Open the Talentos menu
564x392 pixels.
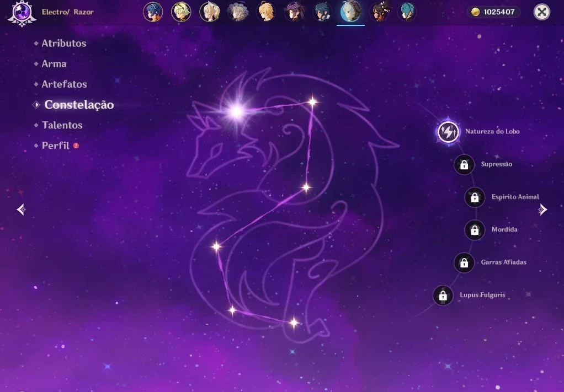(62, 125)
